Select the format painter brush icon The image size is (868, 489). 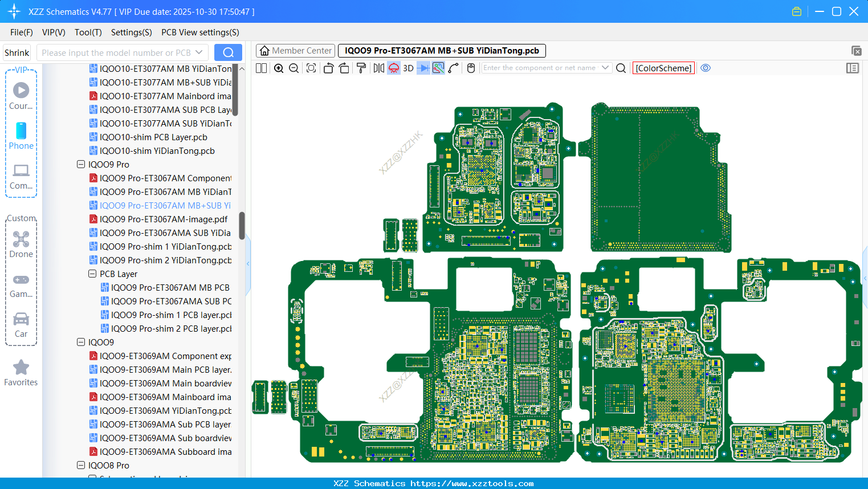coord(361,68)
